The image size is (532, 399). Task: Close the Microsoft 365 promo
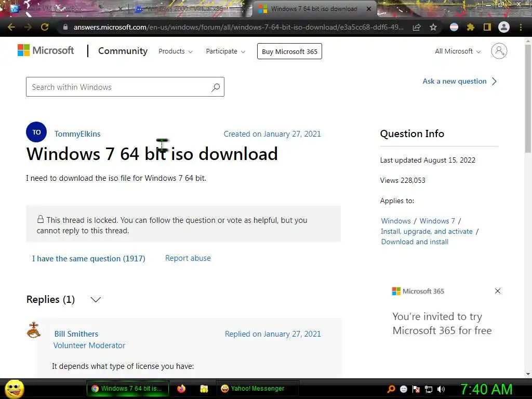pyautogui.click(x=498, y=291)
